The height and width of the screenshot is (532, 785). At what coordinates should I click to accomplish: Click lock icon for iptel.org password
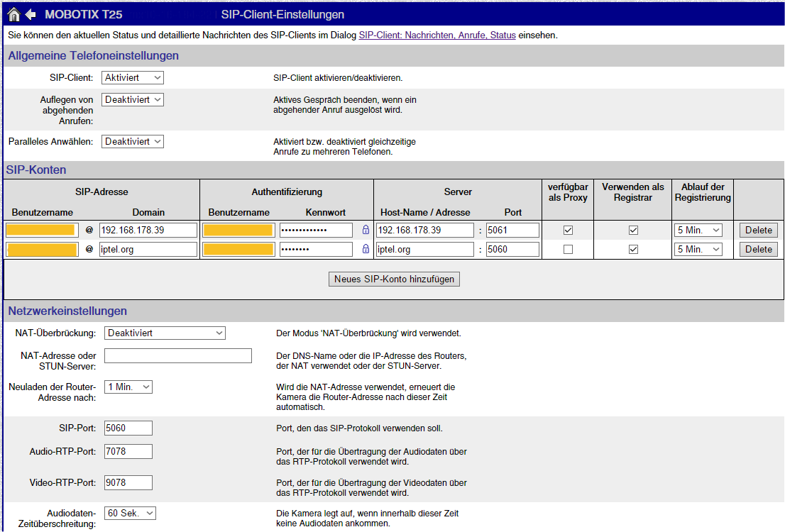(x=366, y=249)
